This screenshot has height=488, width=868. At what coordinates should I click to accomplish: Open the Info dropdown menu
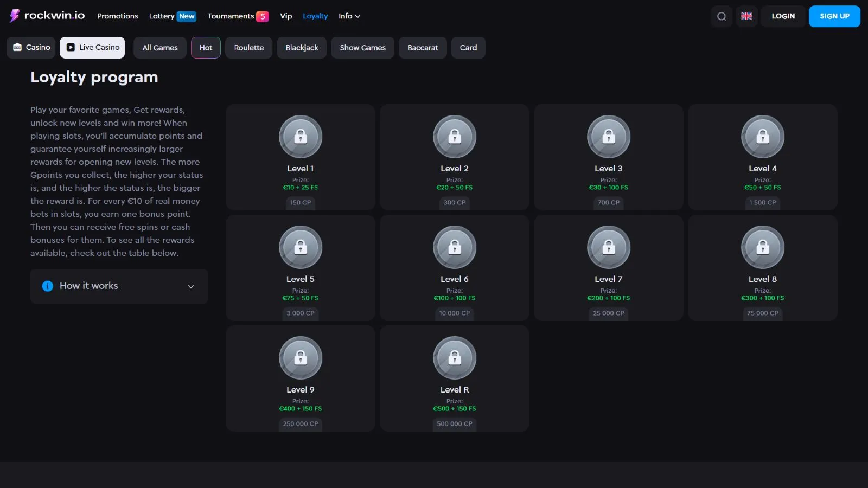tap(349, 16)
